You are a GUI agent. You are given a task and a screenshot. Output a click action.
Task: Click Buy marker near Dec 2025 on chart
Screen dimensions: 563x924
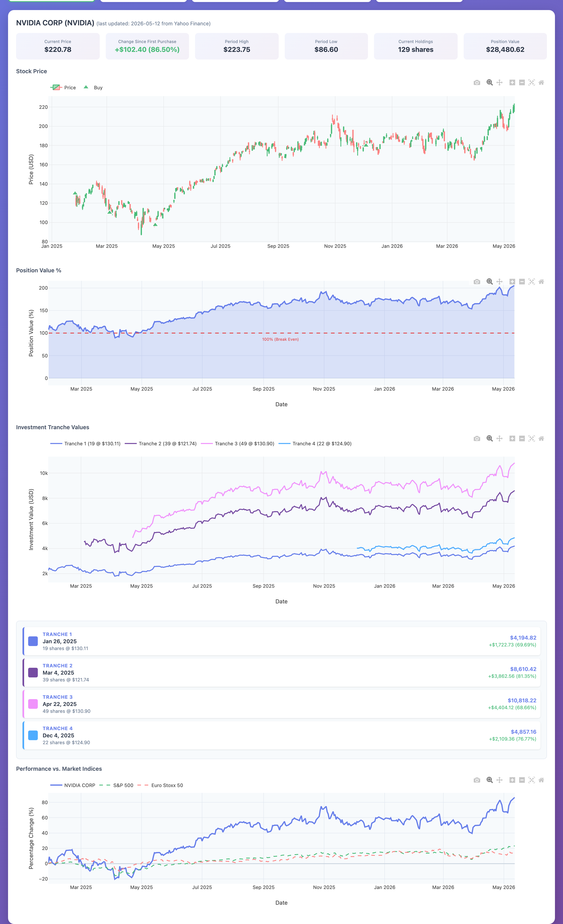366,145
